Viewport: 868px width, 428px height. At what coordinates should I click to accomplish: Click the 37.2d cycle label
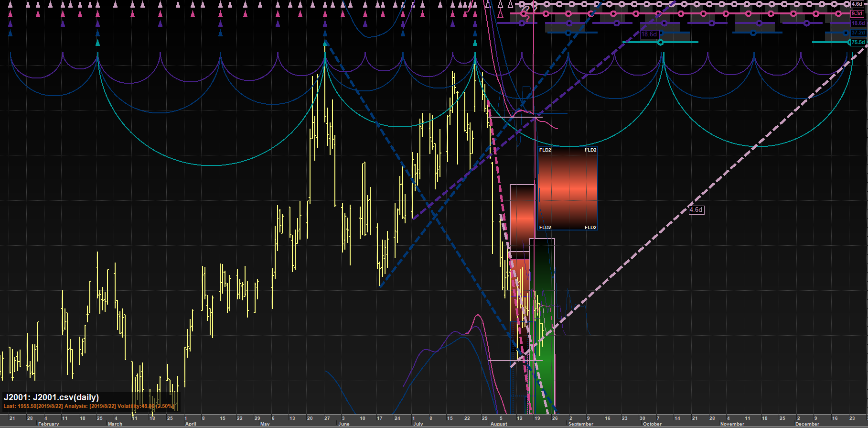[x=858, y=33]
